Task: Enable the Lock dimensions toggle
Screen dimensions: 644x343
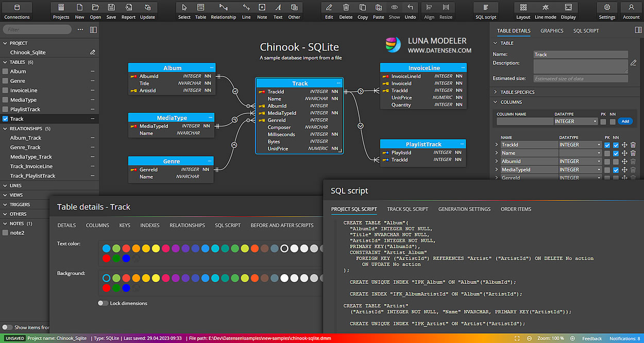Action: (103, 303)
